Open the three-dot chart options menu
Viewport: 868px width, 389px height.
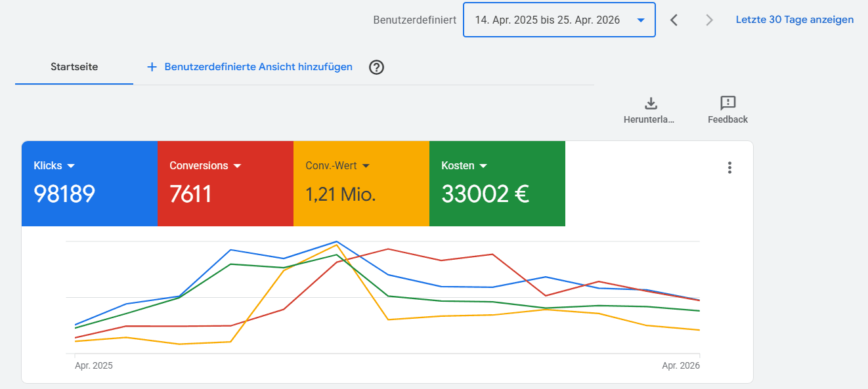(729, 167)
